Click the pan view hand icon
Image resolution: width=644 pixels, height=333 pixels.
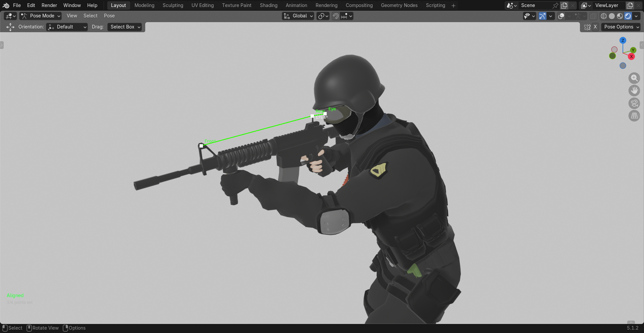tap(634, 91)
